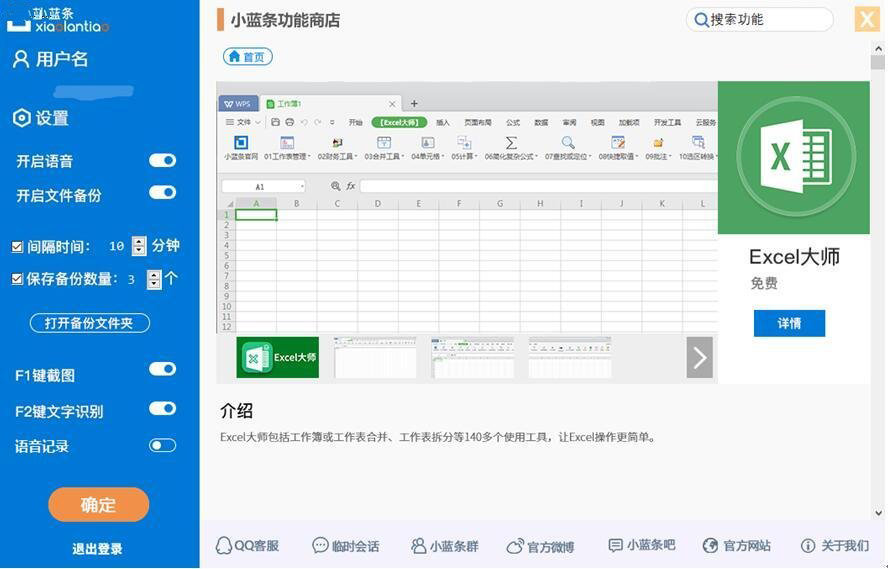Open the 小蓝条群 group link
Image resolution: width=888 pixels, height=569 pixels.
[x=445, y=546]
